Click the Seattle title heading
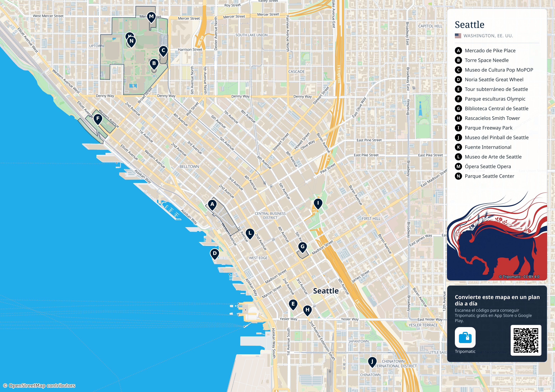Image resolution: width=555 pixels, height=392 pixels. pos(469,25)
